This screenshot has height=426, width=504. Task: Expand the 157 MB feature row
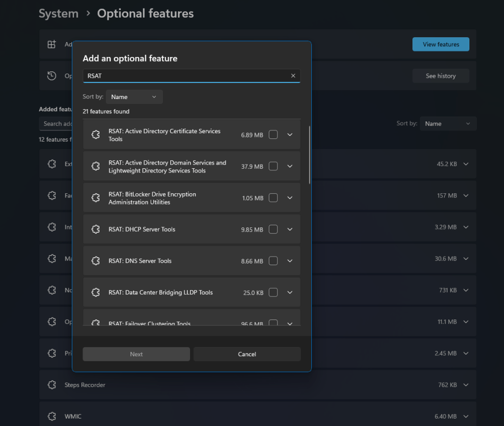click(x=466, y=195)
